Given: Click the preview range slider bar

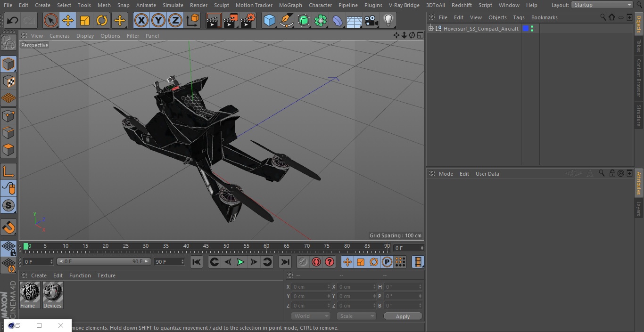Looking at the screenshot, I should click(104, 261).
